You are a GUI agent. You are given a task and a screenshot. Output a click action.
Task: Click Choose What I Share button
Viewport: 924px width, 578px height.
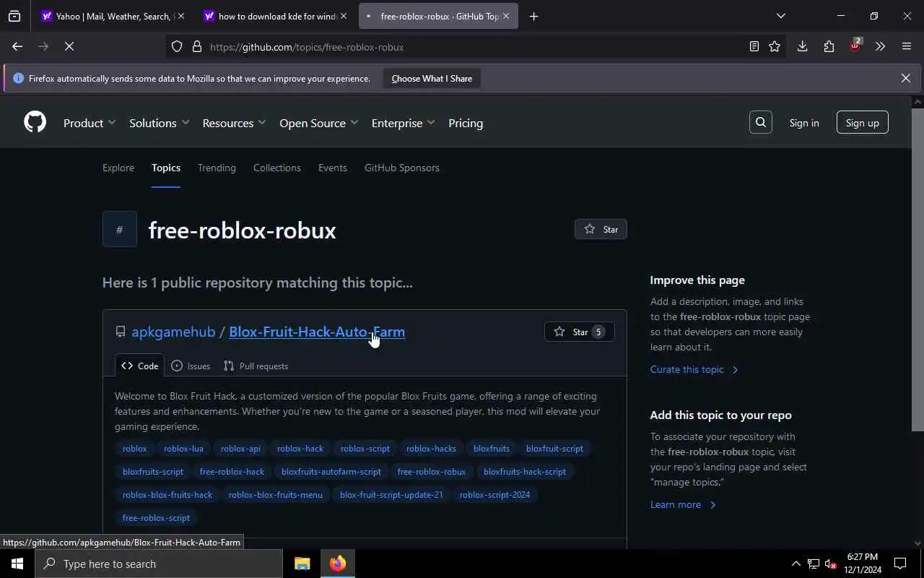(x=432, y=78)
